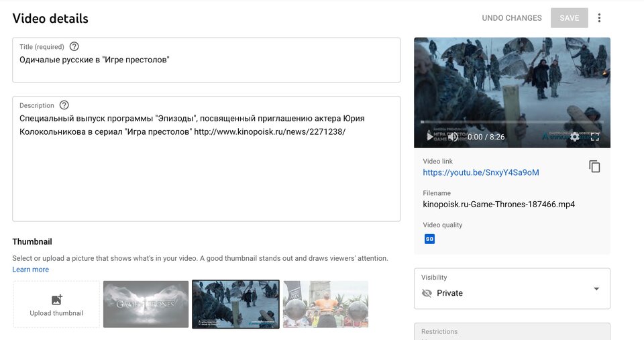Click the video preview progress bar

(512, 122)
